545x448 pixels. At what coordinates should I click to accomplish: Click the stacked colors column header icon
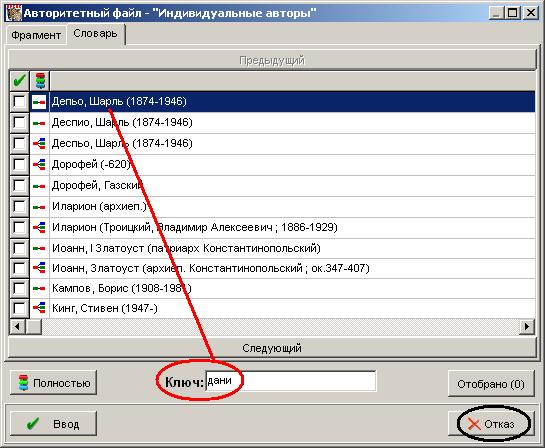tap(40, 81)
